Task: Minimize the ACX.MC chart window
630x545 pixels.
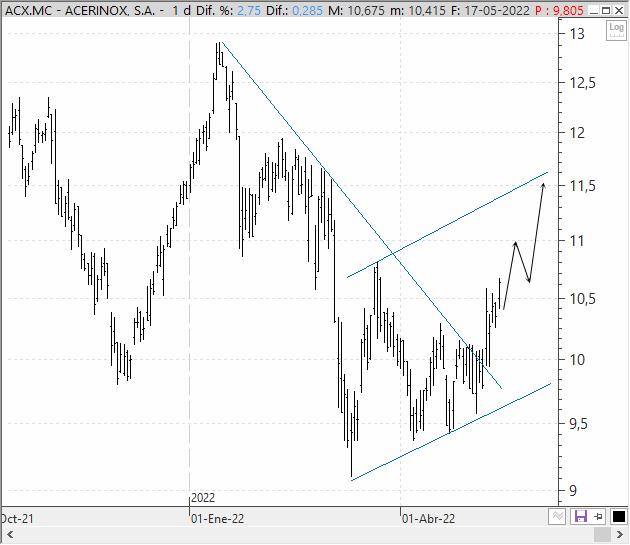Action: point(593,10)
